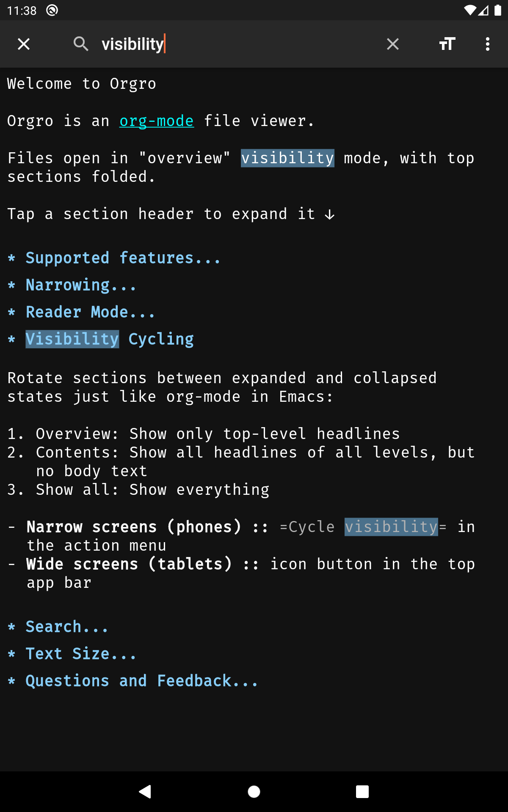Expand the Search section header
This screenshot has height=812, width=508.
pyautogui.click(x=67, y=627)
